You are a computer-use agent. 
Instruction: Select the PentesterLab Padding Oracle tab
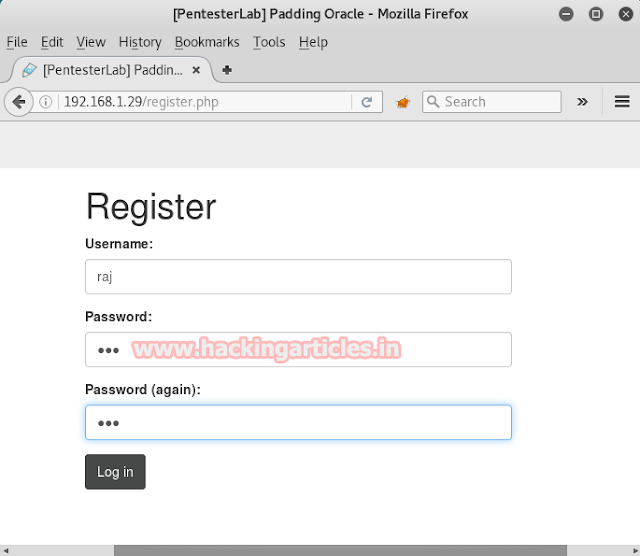click(110, 70)
